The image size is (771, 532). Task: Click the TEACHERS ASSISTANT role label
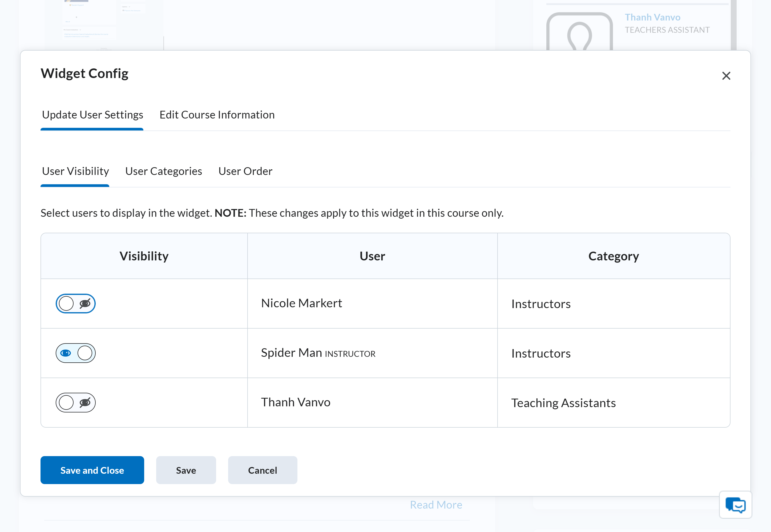coord(667,30)
